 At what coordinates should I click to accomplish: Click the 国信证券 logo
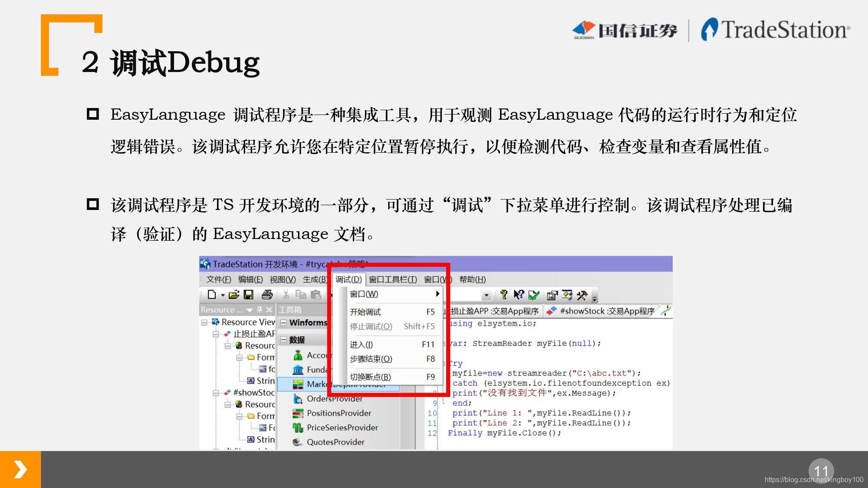tap(625, 30)
